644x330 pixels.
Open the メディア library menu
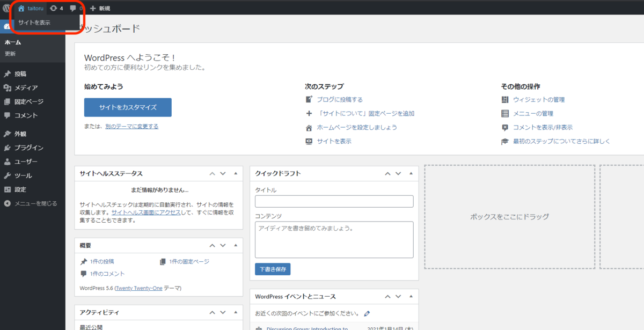point(26,87)
